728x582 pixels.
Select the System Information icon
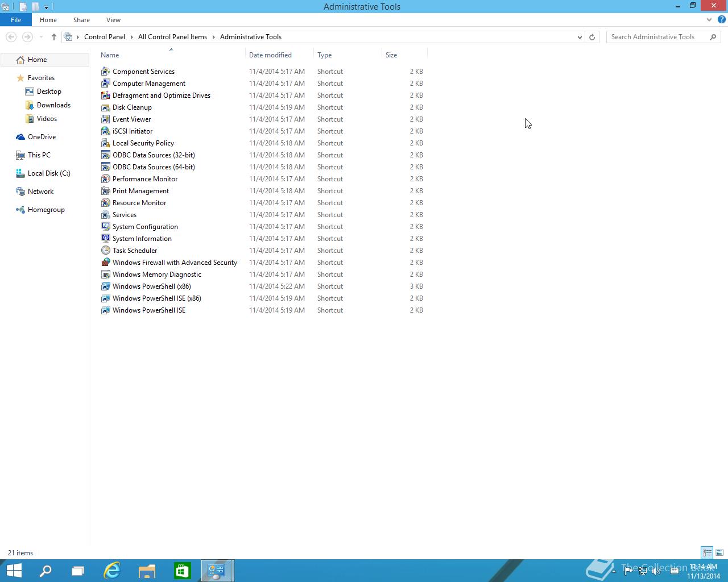coord(105,239)
